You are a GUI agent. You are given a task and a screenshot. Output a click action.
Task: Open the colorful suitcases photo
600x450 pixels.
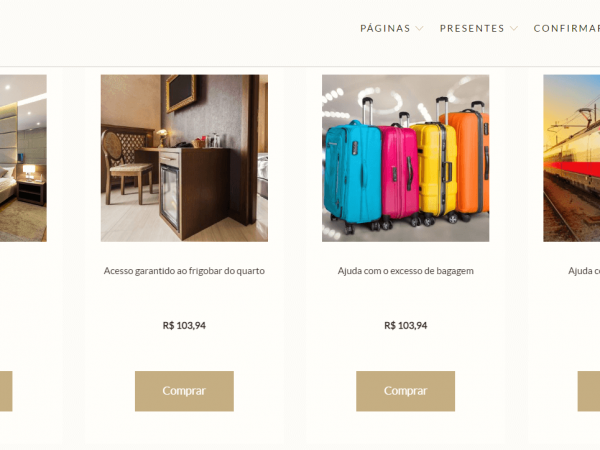point(405,158)
